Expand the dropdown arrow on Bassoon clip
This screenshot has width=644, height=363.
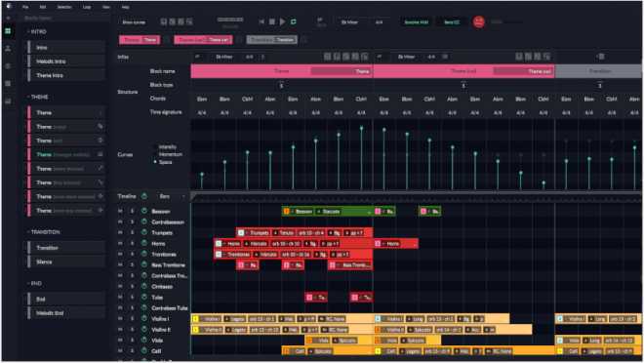pos(369,212)
